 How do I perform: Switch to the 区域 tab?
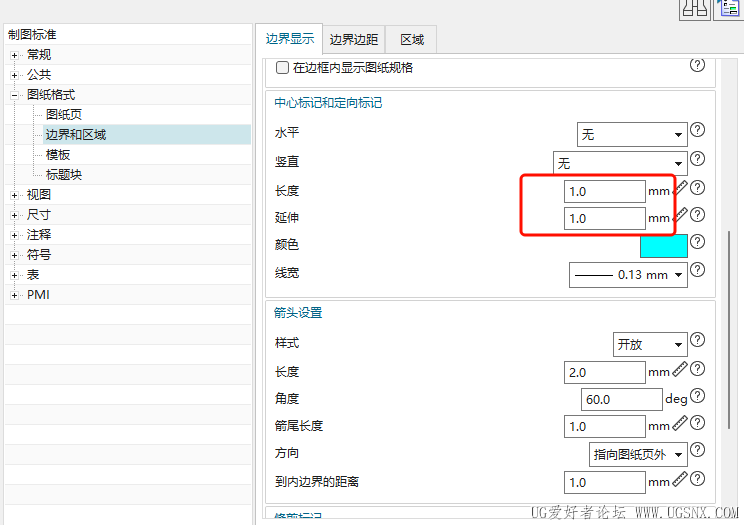[411, 39]
